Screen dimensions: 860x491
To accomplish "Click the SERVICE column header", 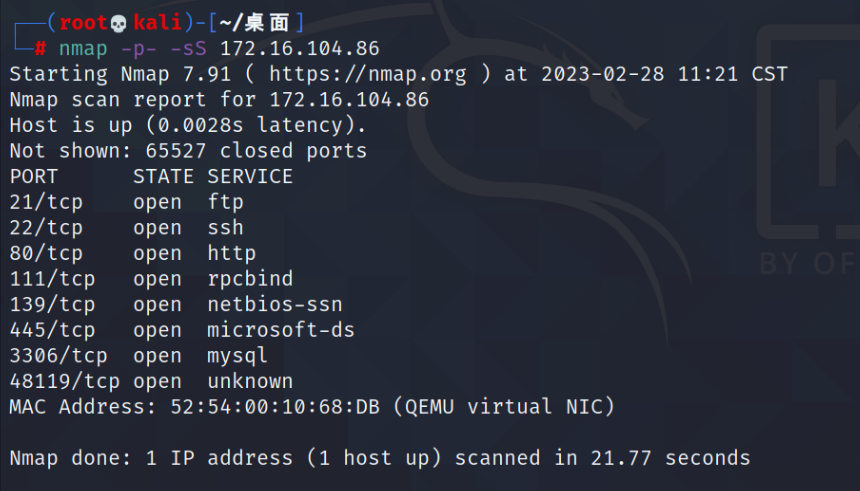I will 250,177.
